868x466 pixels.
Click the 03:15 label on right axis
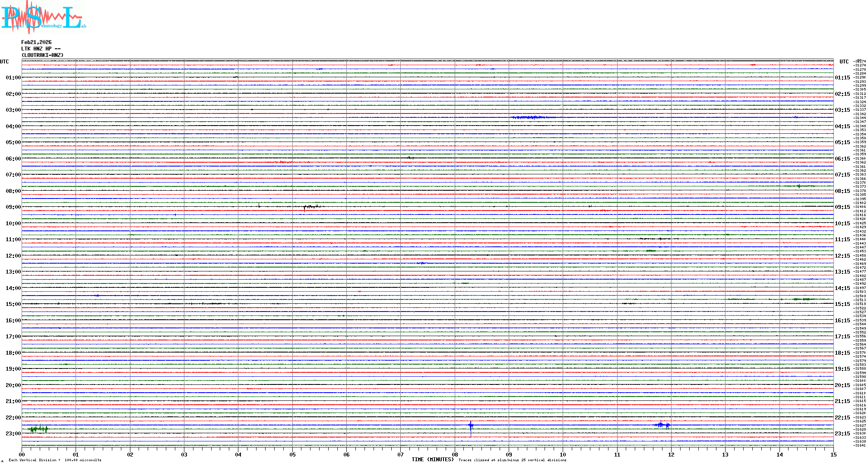click(x=842, y=110)
